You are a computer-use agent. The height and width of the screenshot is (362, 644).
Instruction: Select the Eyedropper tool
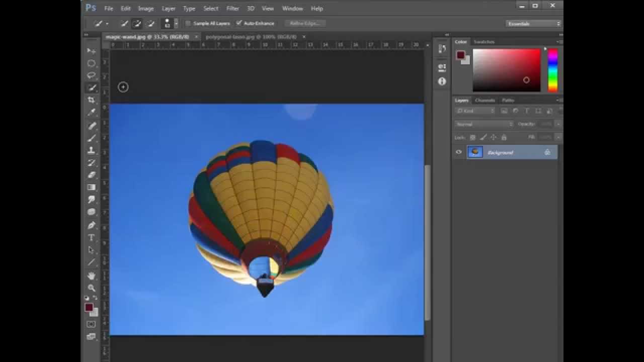click(x=91, y=113)
